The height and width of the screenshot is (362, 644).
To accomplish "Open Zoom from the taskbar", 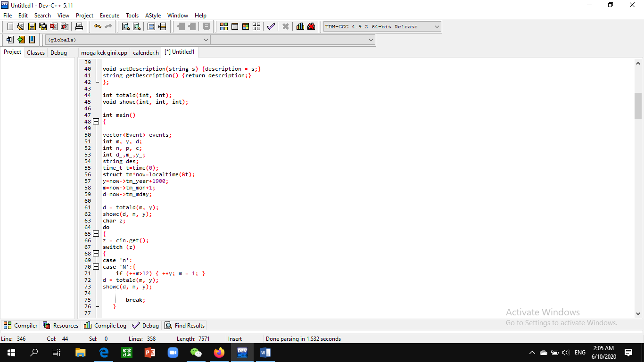I will [x=173, y=352].
